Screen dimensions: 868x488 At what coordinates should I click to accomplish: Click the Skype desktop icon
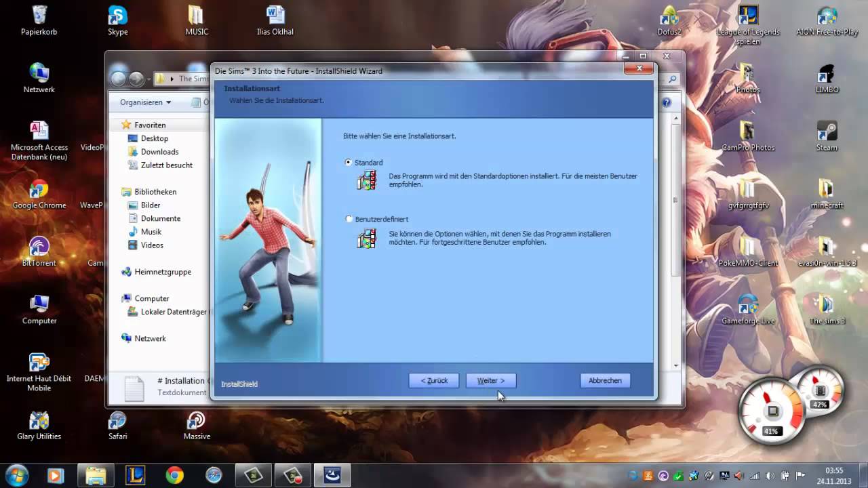coord(118,20)
